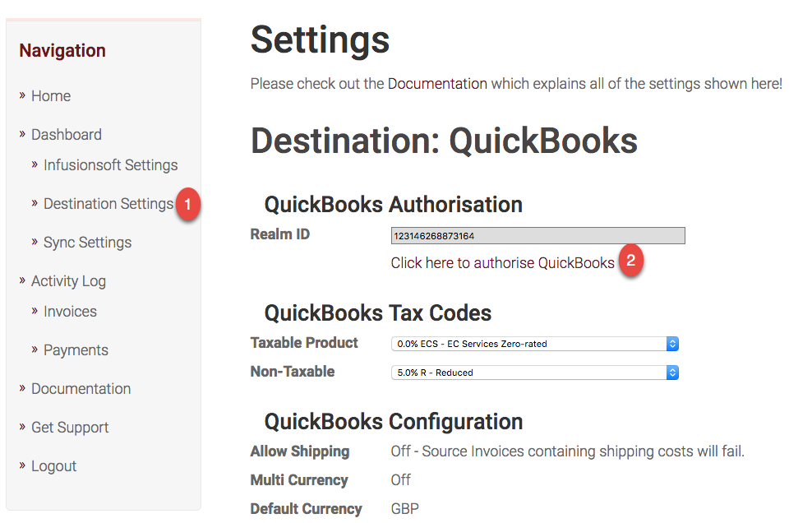812x523 pixels.
Task: View Payments under Activity Log
Action: 76,350
